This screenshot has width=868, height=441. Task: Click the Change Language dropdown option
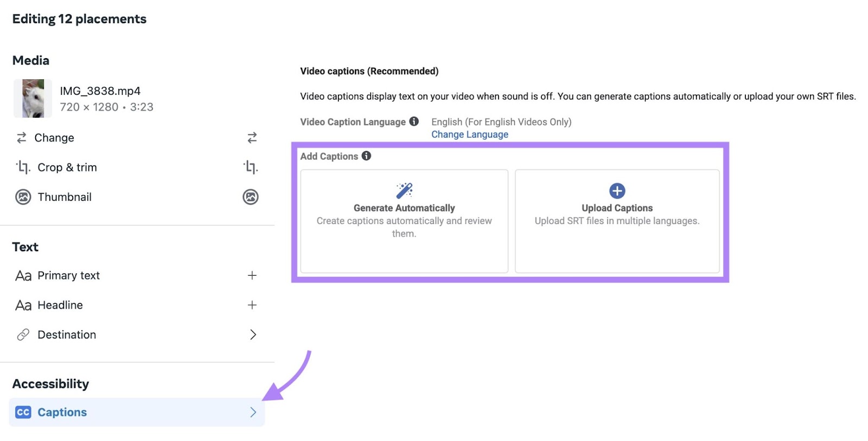click(469, 134)
